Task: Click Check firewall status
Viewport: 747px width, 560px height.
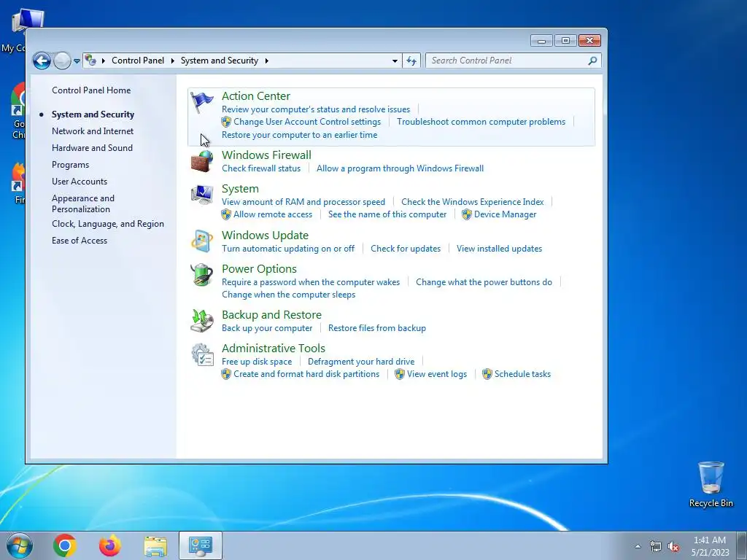Action: tap(261, 168)
